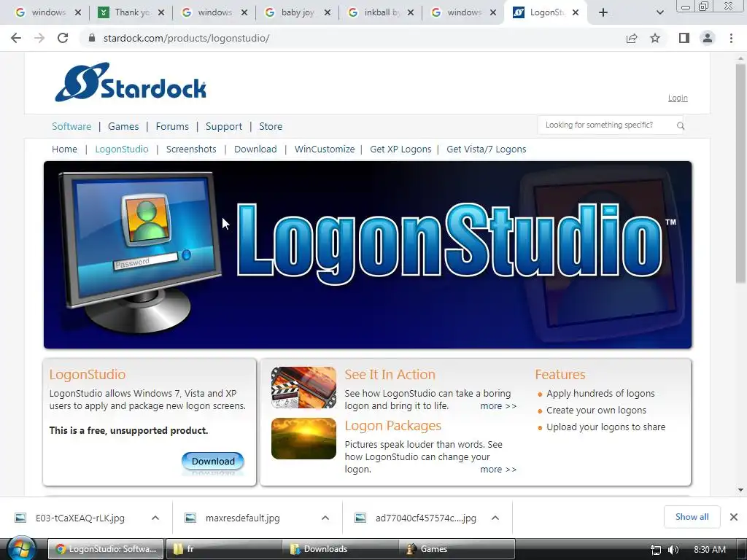Click the Show all downloads button
747x560 pixels.
[x=692, y=517]
